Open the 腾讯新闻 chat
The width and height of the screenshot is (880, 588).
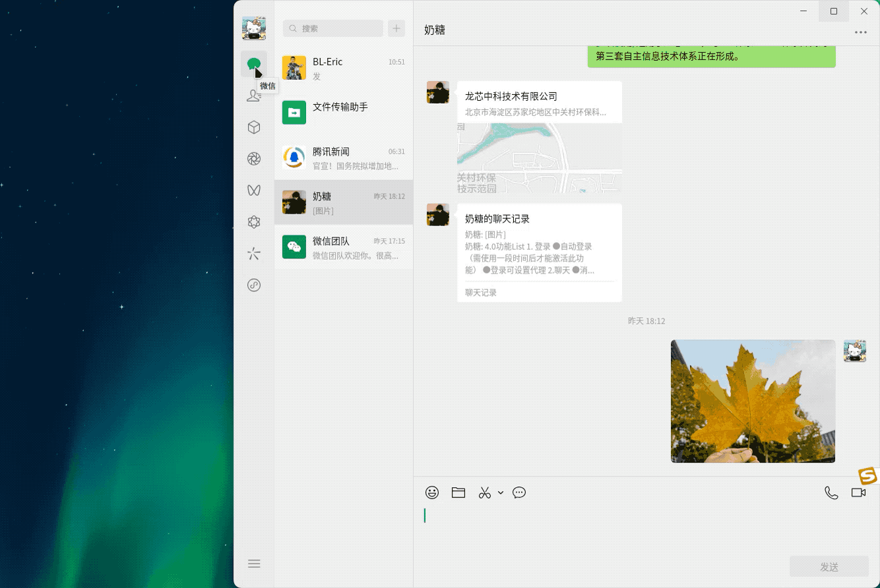point(344,158)
